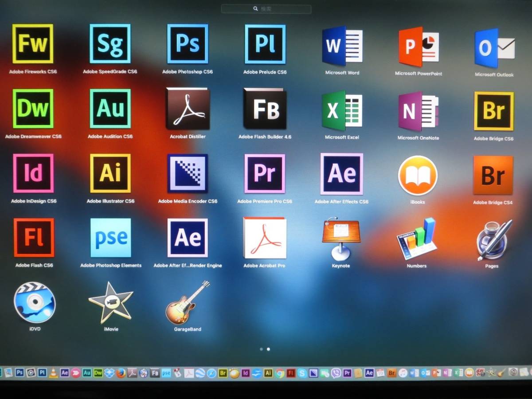Launch Adobe SpeedGrade CS6 from Launchpad
The height and width of the screenshot is (399, 532).
point(110,43)
